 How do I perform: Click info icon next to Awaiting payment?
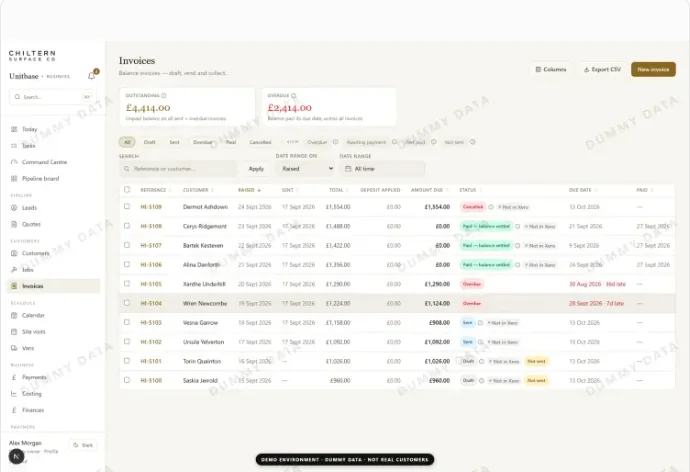coord(394,142)
